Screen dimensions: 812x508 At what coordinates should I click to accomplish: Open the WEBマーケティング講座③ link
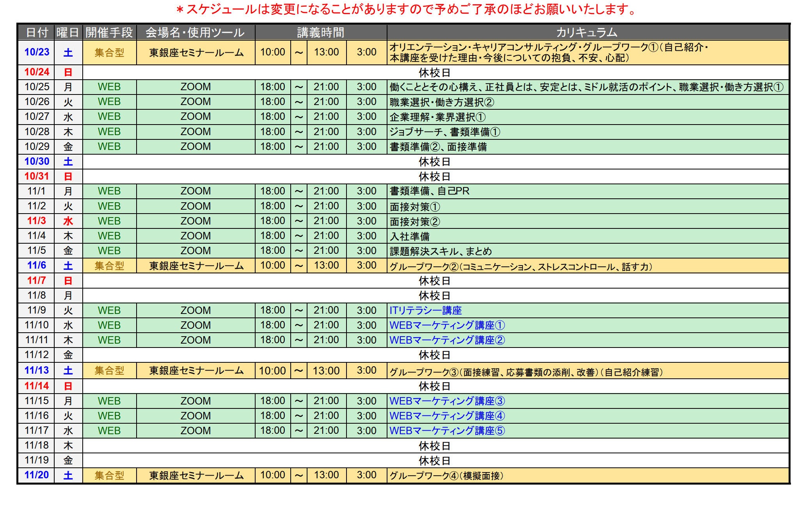pos(447,401)
